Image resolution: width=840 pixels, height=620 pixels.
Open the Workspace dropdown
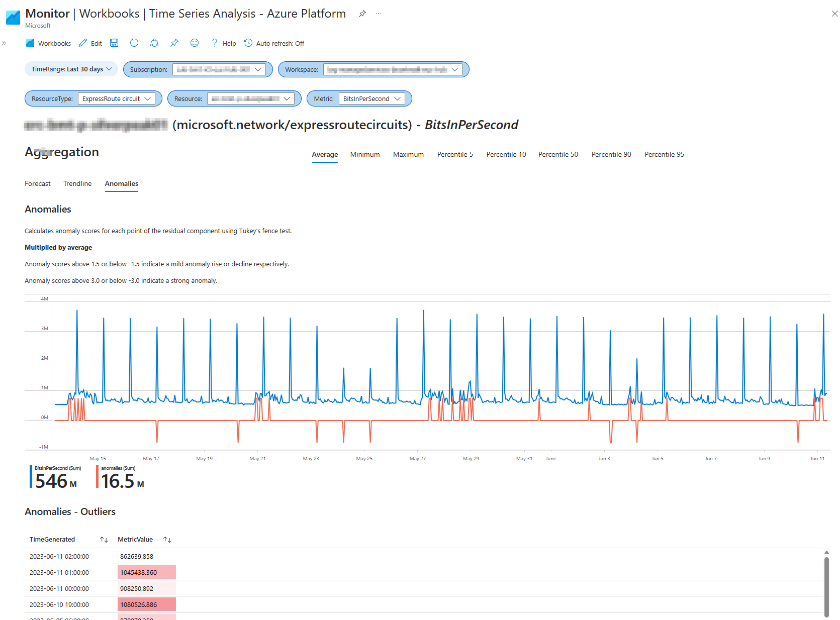[x=393, y=69]
